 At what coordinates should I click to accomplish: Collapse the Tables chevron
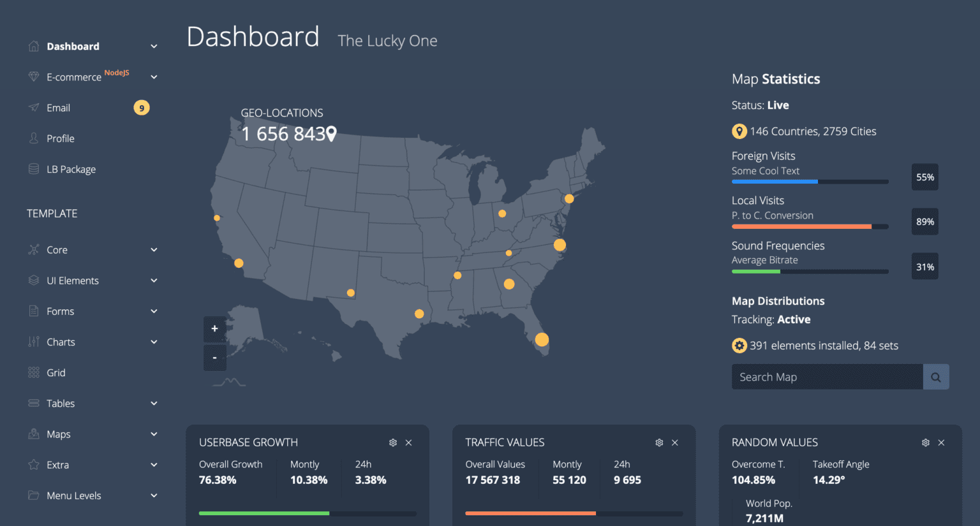tap(154, 403)
